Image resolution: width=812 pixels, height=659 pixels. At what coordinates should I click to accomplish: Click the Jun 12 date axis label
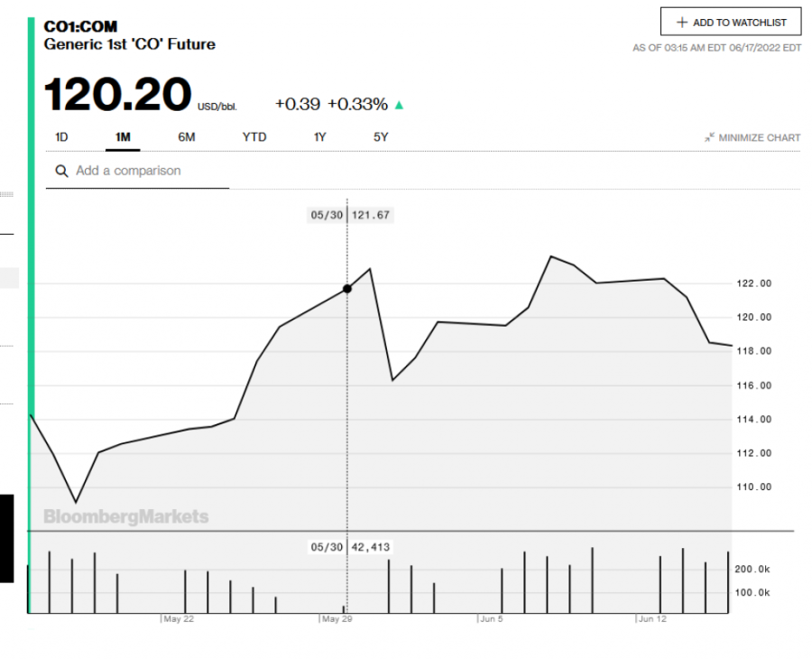pyautogui.click(x=651, y=618)
